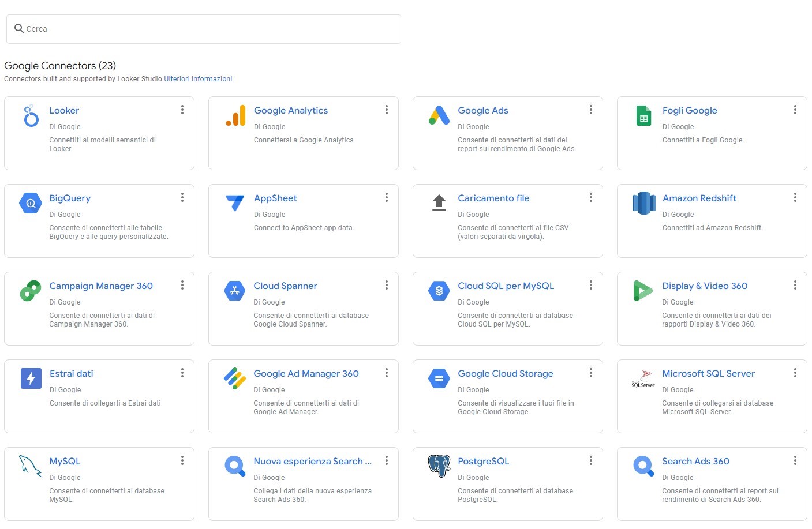Open Google Ad Manager 360 card options
The height and width of the screenshot is (529, 812).
(x=387, y=373)
